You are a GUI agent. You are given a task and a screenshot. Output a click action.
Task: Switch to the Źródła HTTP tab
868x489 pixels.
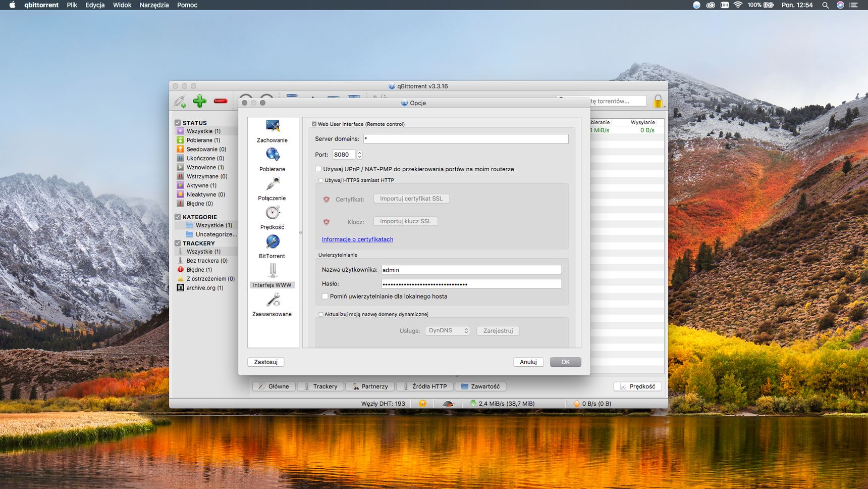[425, 386]
